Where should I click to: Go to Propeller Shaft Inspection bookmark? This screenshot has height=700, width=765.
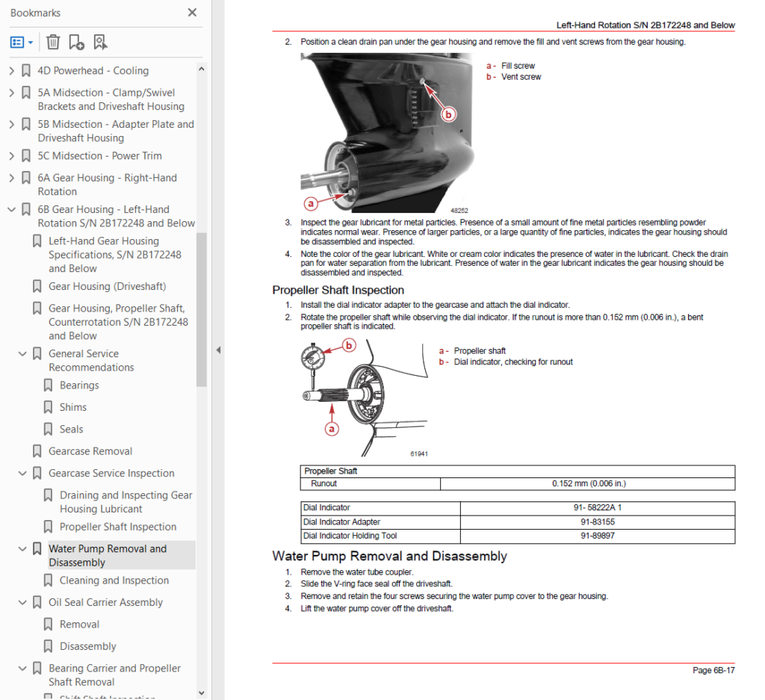118,527
